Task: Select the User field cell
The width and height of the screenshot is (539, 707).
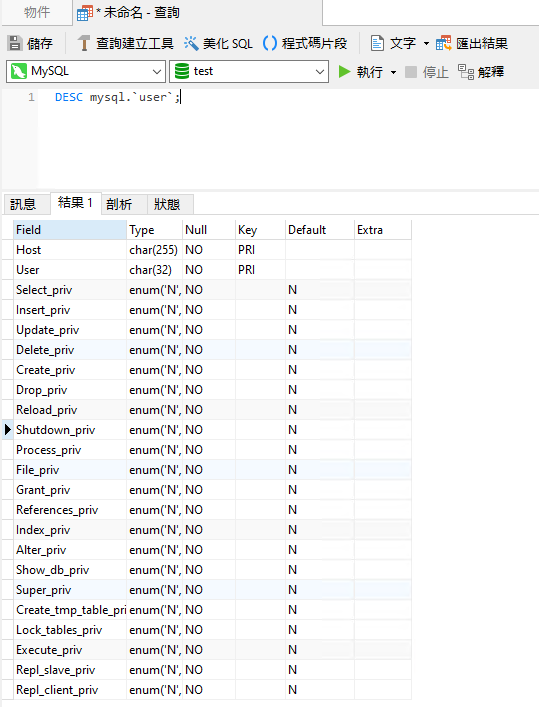Action: [70, 270]
